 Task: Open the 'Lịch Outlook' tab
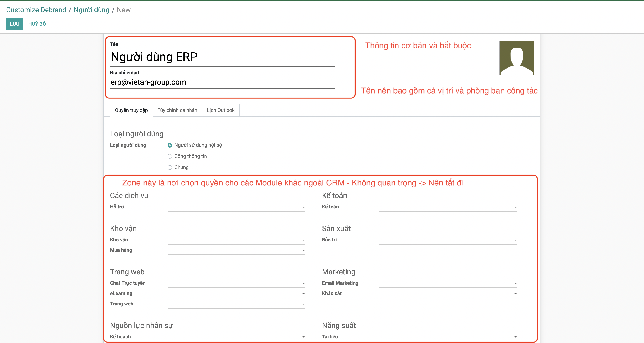pos(220,110)
